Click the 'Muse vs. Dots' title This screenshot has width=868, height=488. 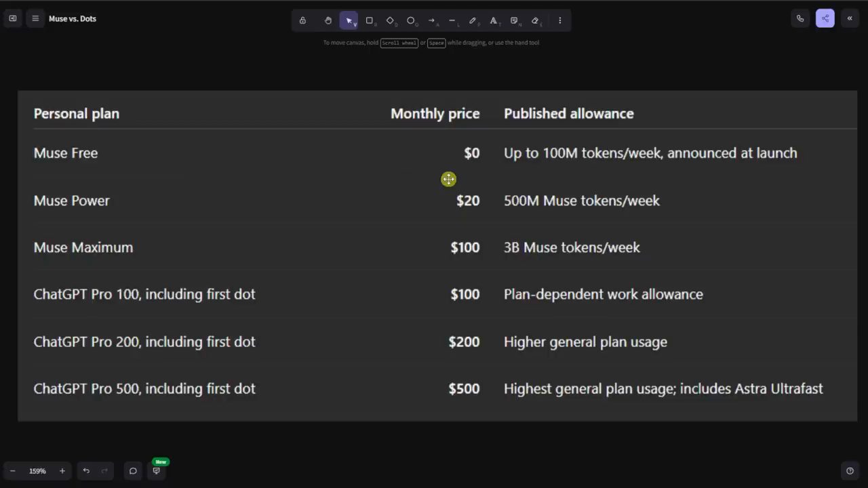[x=73, y=18]
